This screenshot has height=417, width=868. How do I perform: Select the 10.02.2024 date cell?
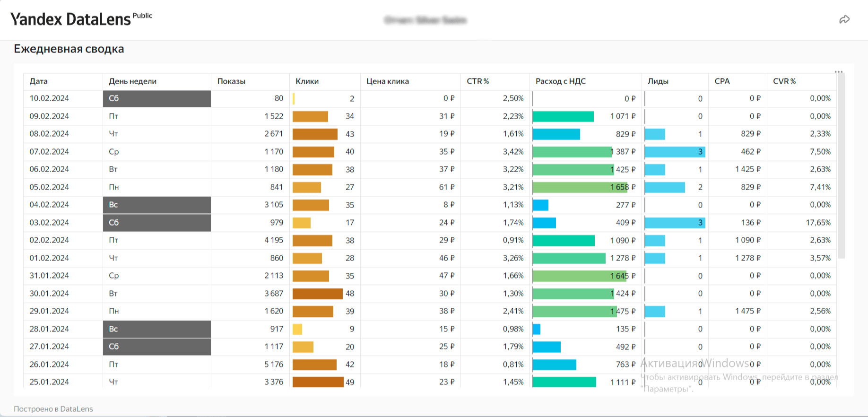tap(49, 98)
